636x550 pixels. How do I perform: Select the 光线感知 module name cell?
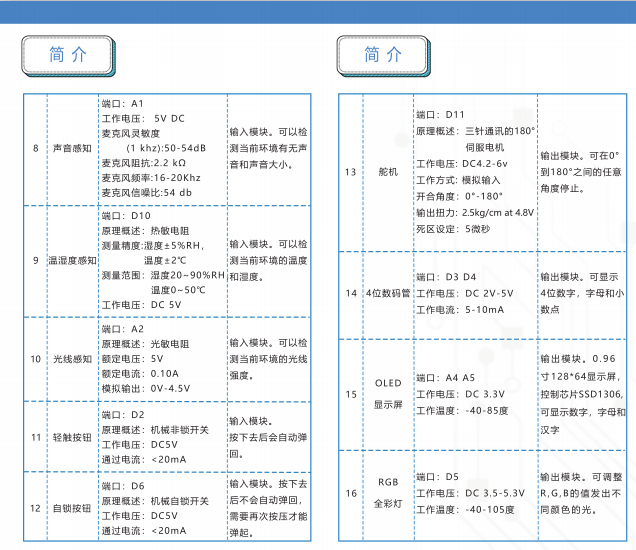click(x=72, y=359)
